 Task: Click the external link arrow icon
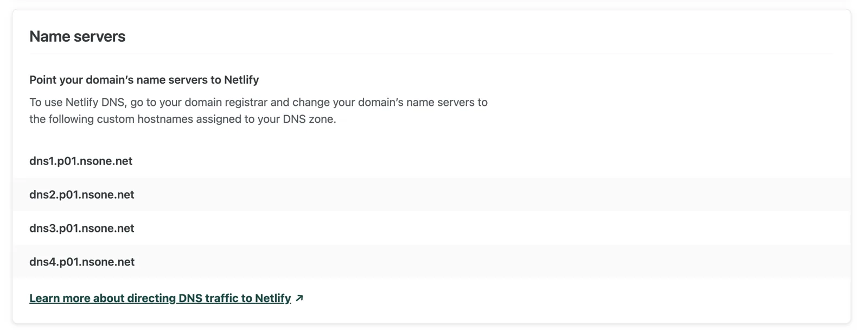(299, 298)
